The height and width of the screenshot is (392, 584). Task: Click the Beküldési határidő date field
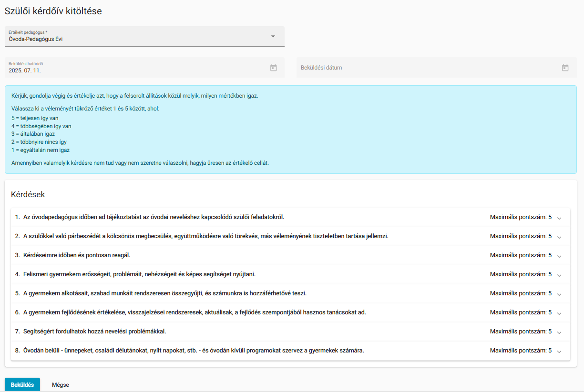[144, 68]
